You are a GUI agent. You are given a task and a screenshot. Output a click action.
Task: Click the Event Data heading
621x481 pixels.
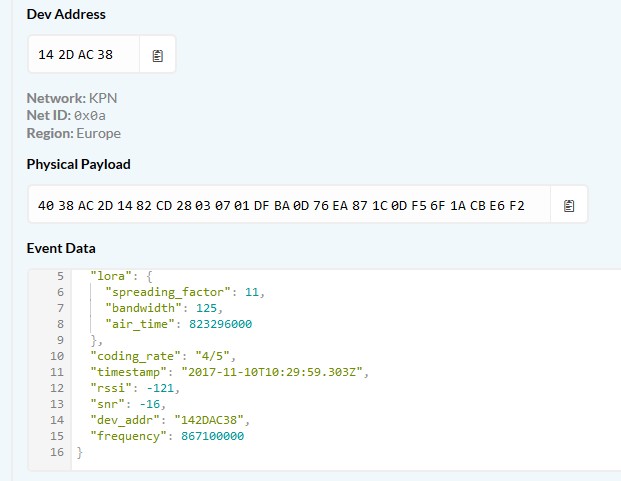pos(61,248)
